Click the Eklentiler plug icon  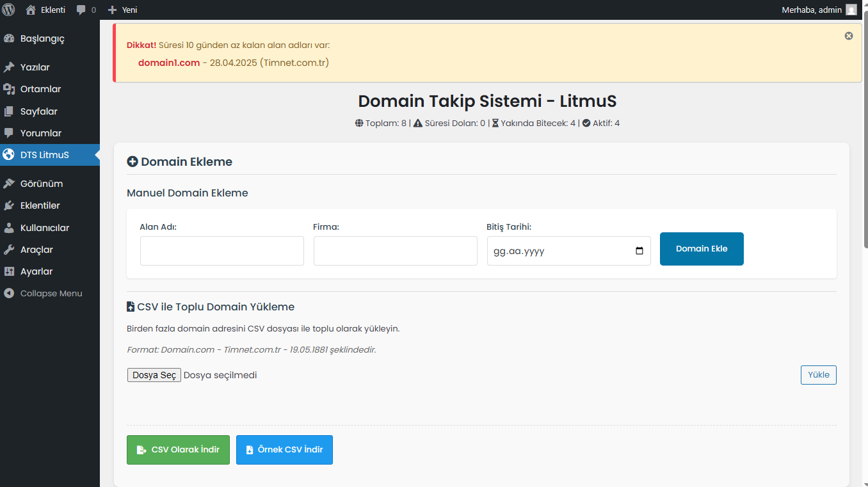pyautogui.click(x=9, y=205)
